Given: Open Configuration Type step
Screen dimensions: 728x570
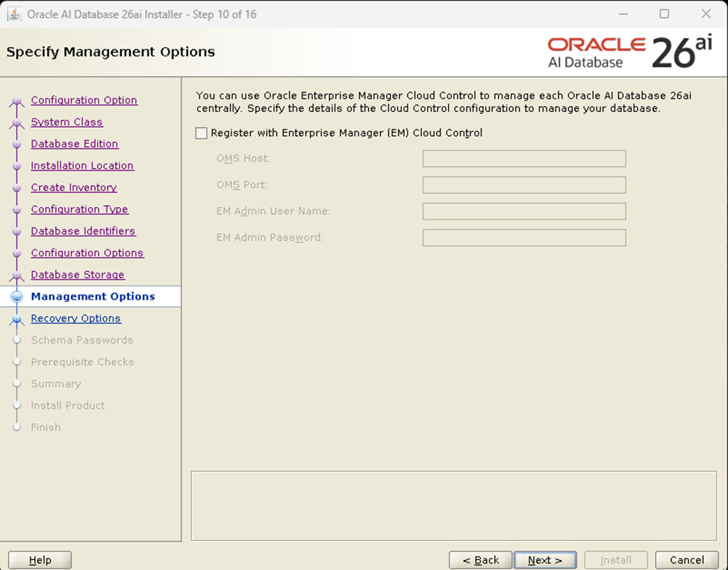Looking at the screenshot, I should (x=79, y=209).
